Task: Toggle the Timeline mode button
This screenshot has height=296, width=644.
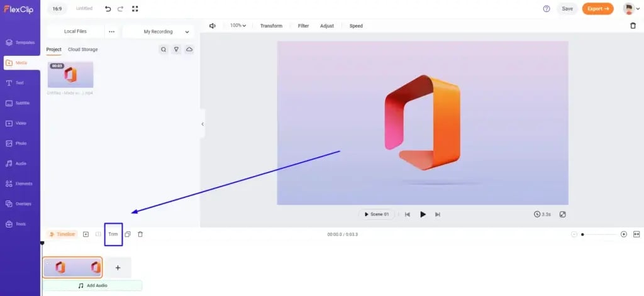Action: [62, 234]
